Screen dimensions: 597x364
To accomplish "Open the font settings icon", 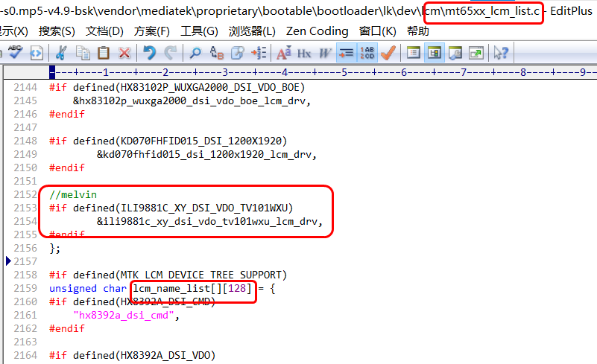I will tap(283, 52).
